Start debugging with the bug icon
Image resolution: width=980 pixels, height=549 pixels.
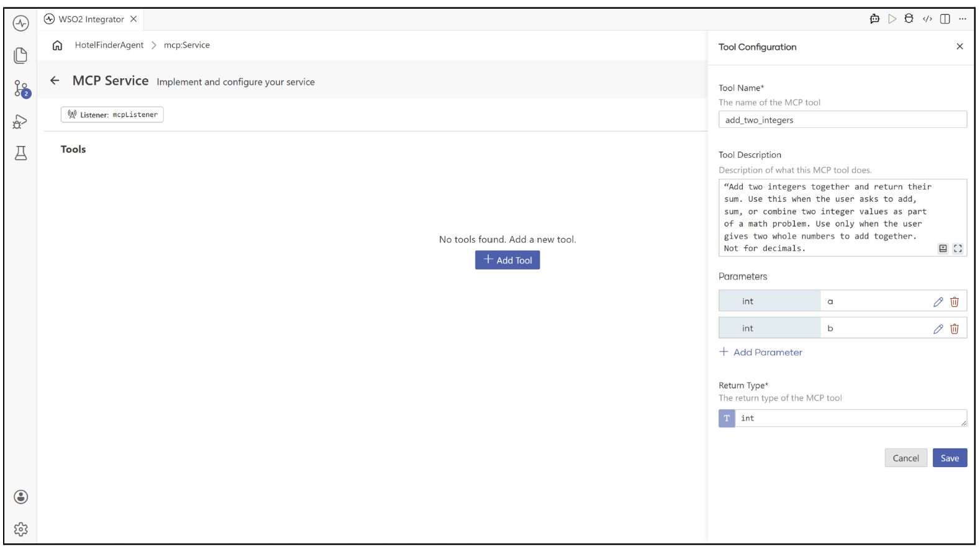[x=909, y=19]
